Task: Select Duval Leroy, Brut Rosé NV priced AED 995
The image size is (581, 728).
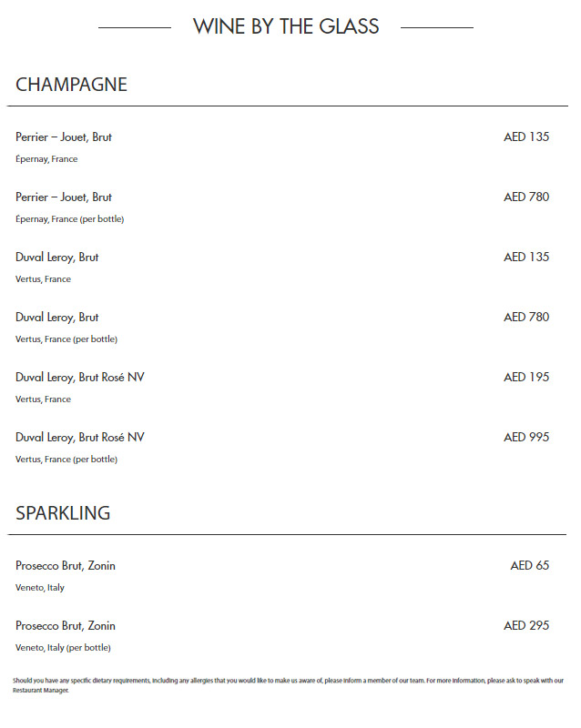Action: [x=80, y=438]
